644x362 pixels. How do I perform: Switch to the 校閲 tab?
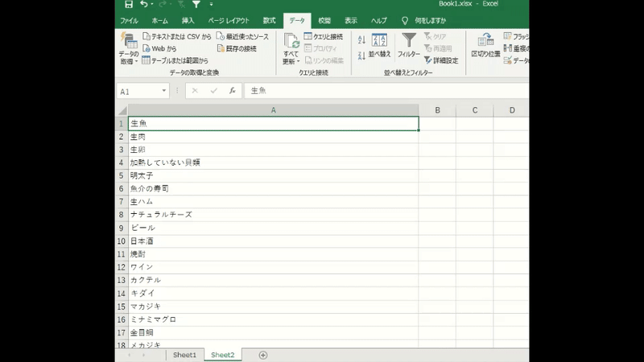click(324, 21)
